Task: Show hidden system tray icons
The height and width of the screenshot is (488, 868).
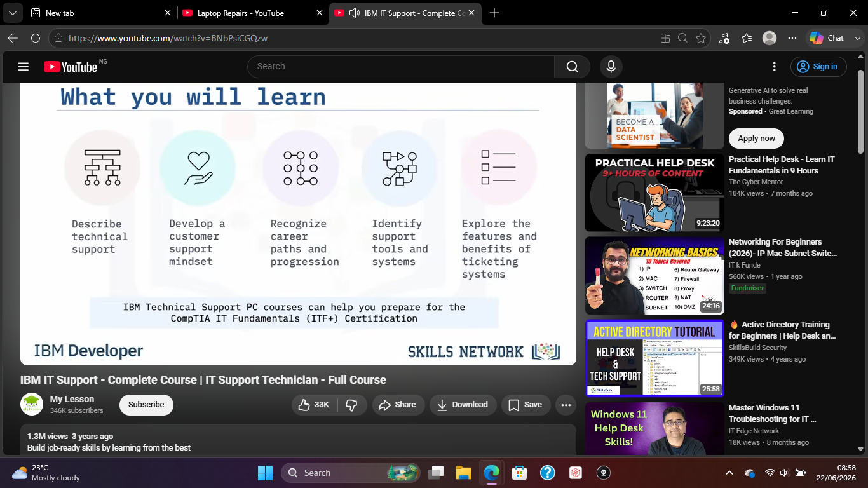Action: 729,473
